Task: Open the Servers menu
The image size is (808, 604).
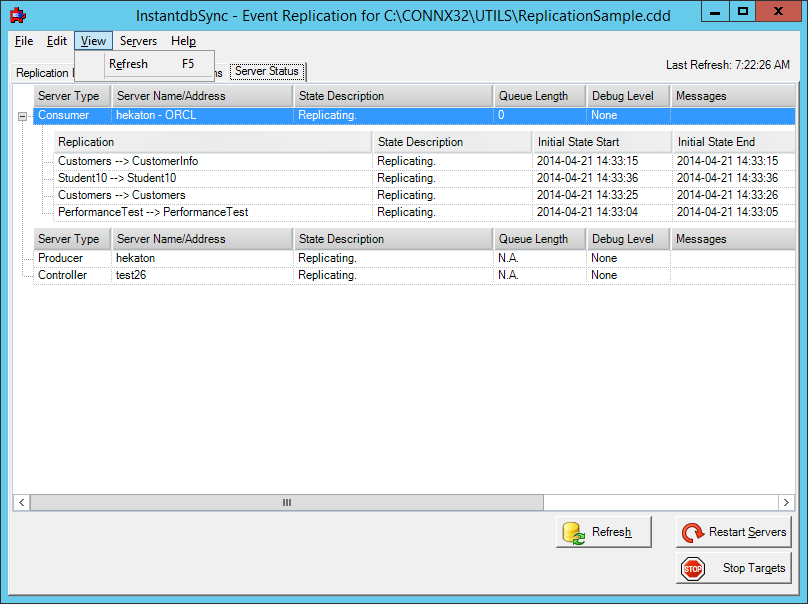Action: click(137, 41)
